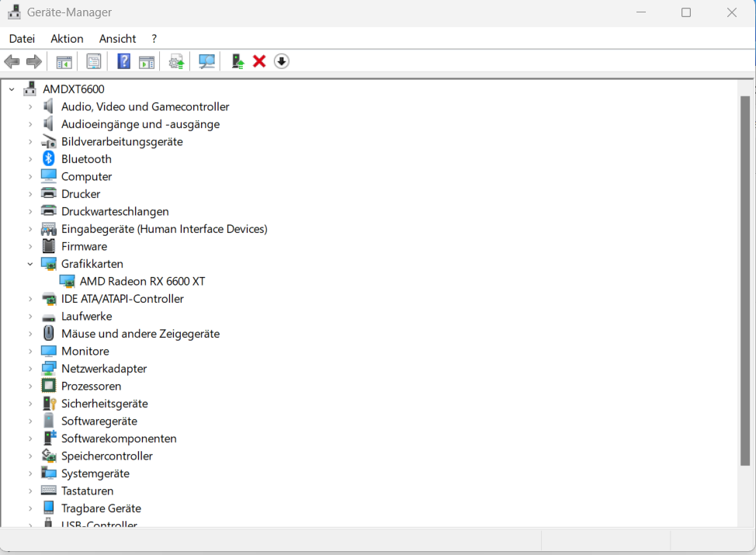Select the Firmware label
Viewport: 756px width, 555px height.
pos(85,246)
